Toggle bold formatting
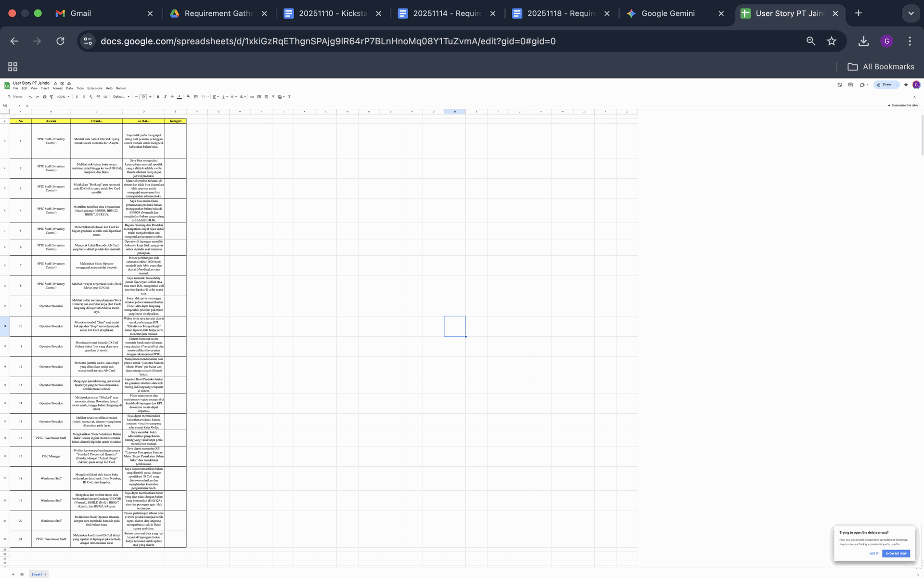Image resolution: width=924 pixels, height=578 pixels. point(158,97)
